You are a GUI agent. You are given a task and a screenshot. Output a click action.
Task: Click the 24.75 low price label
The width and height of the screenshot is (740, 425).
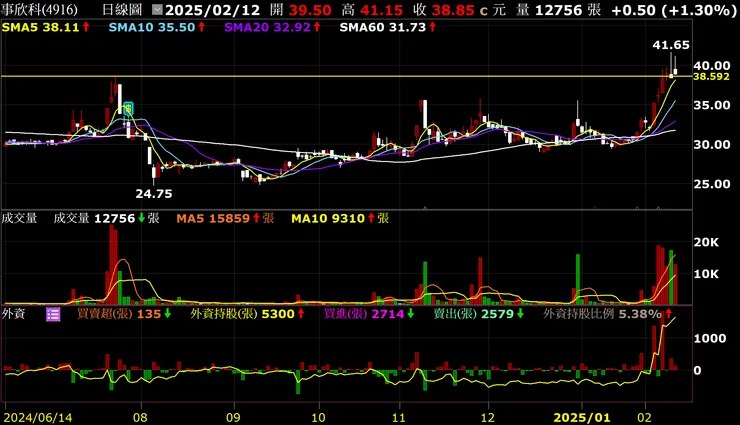tap(154, 194)
